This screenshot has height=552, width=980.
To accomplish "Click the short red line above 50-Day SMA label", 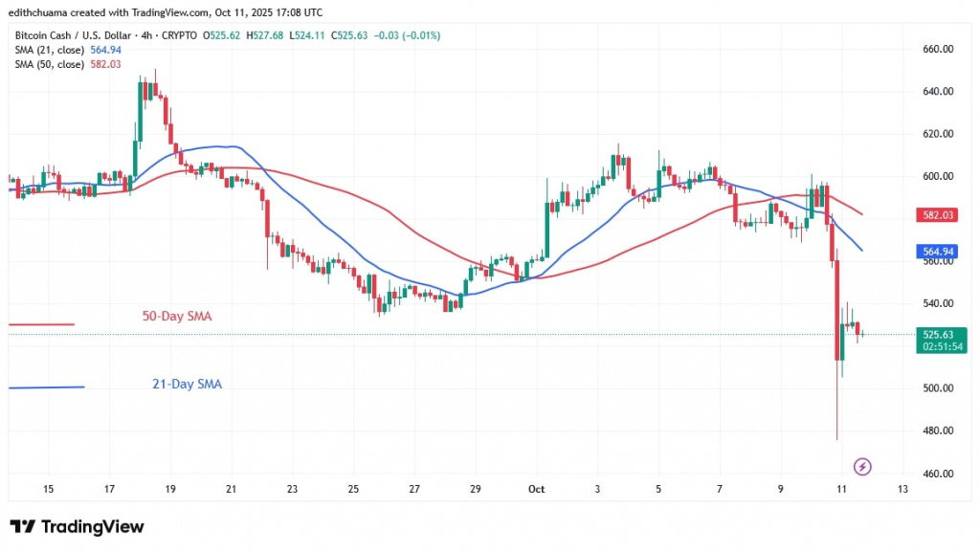I will 41,325.
